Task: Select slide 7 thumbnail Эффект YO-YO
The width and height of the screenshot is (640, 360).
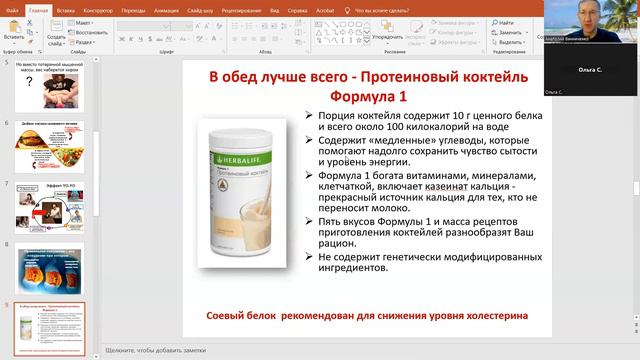Action: click(50, 208)
